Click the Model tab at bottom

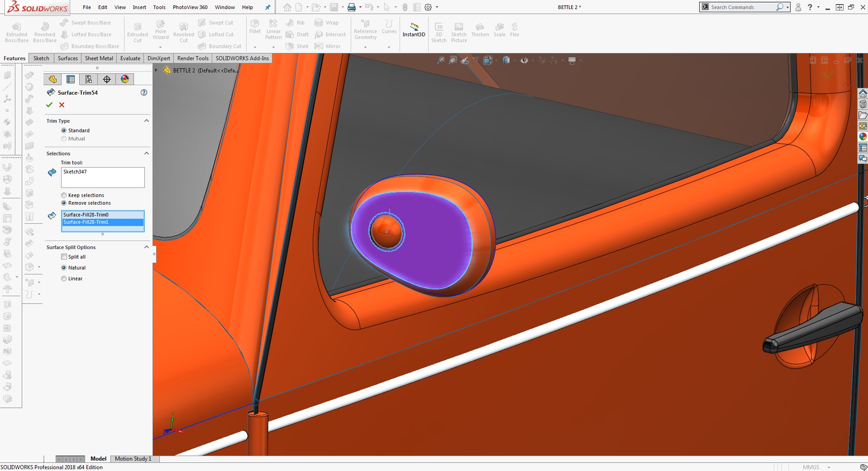[98, 459]
